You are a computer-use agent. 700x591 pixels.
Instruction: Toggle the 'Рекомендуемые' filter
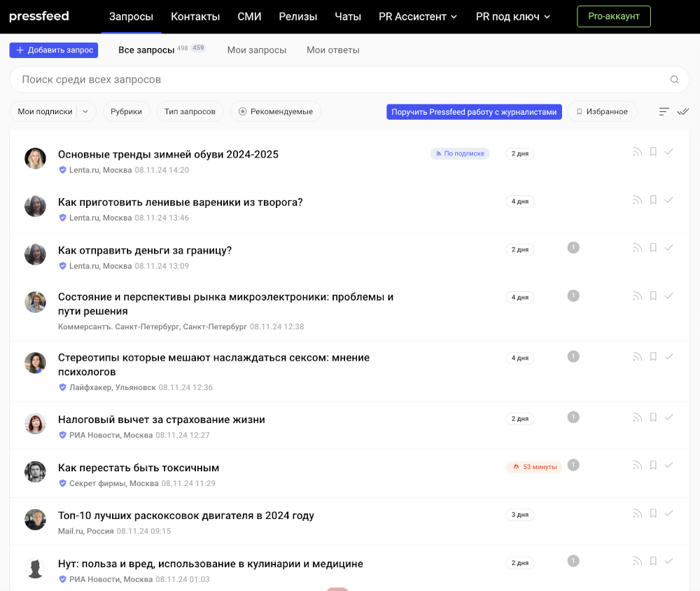[276, 111]
